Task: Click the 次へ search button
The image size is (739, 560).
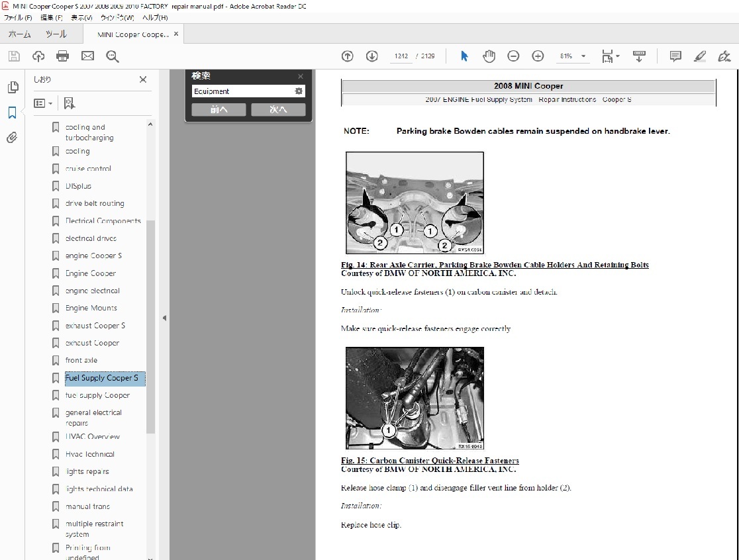Action: coord(278,110)
